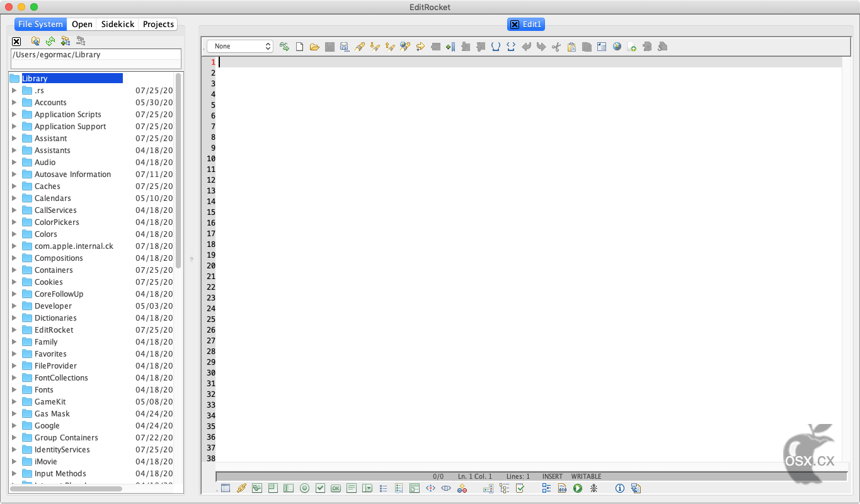Select the Application Scripts folder

click(67, 114)
